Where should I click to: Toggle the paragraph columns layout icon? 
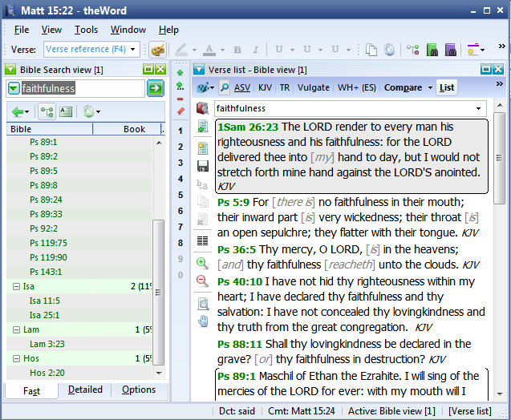click(x=202, y=241)
